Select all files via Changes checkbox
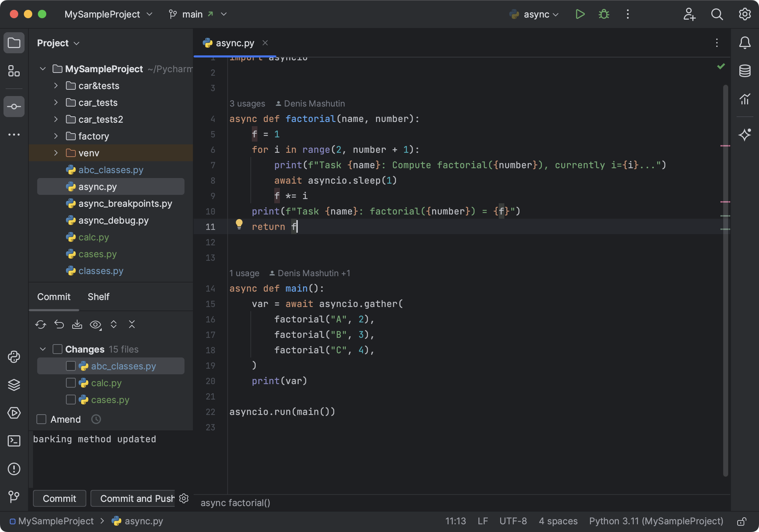The width and height of the screenshot is (759, 532). click(x=57, y=349)
